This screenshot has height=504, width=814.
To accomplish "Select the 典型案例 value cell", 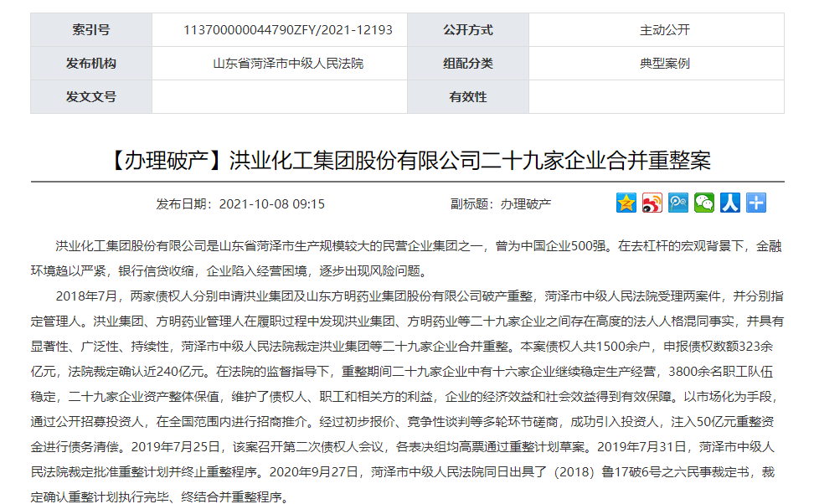I will coord(657,64).
